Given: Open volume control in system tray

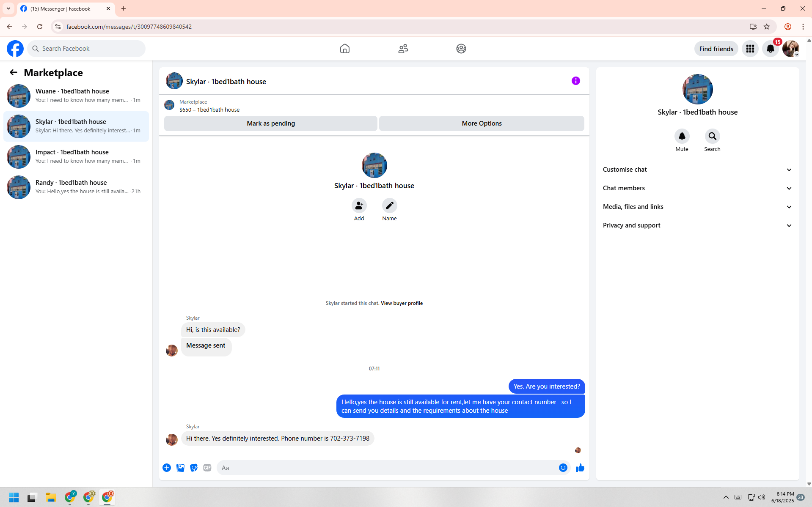Looking at the screenshot, I should pyautogui.click(x=762, y=497).
